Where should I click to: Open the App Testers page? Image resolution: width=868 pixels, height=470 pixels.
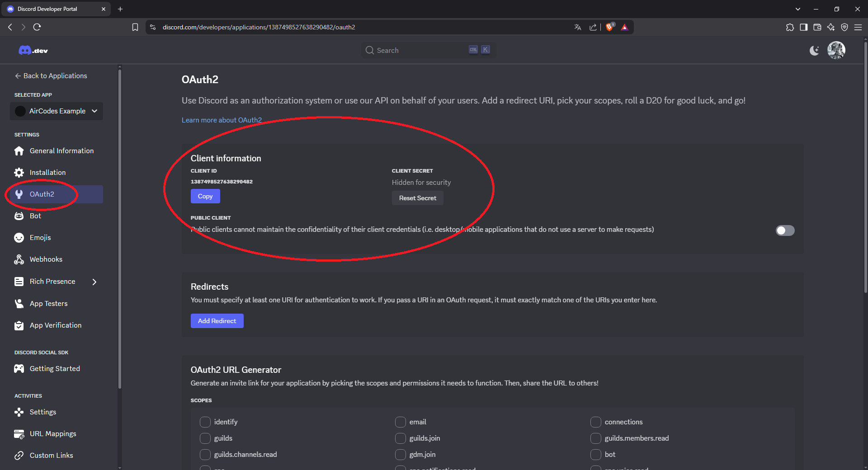point(57,304)
